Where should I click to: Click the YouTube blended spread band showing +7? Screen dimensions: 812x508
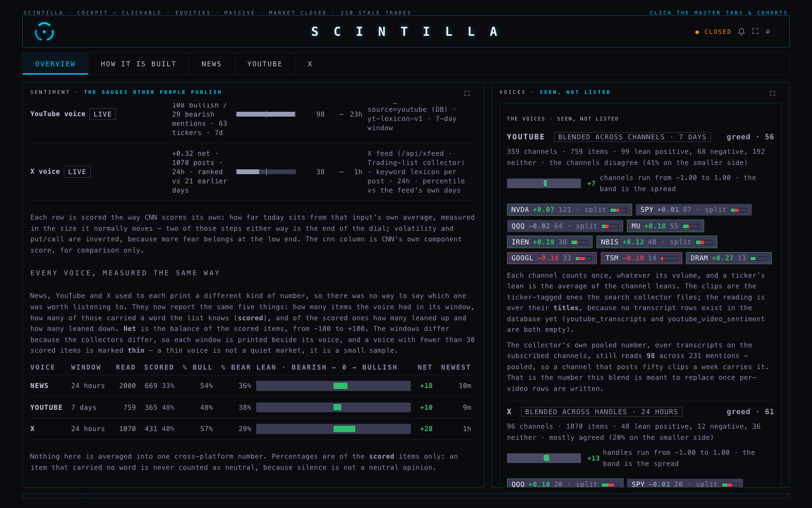click(544, 183)
